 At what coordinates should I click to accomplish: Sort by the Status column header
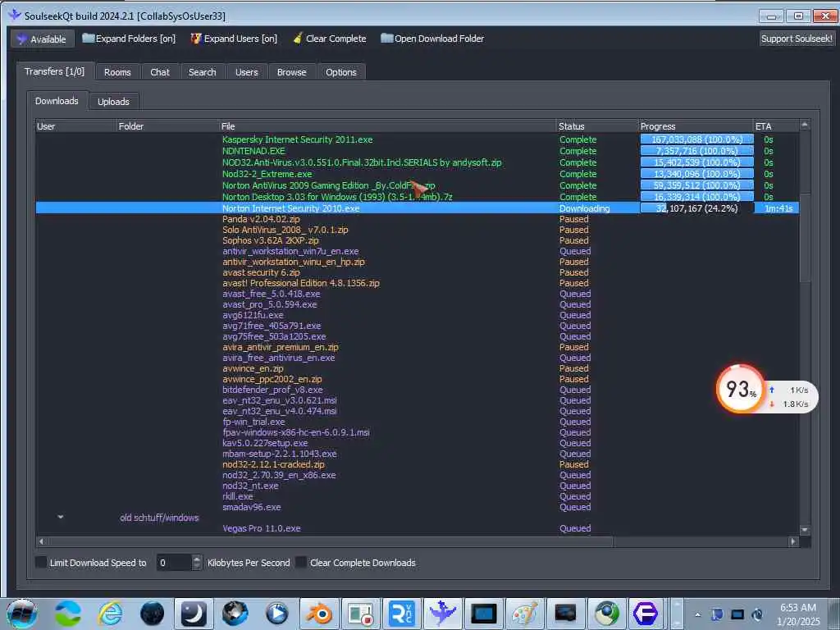597,126
